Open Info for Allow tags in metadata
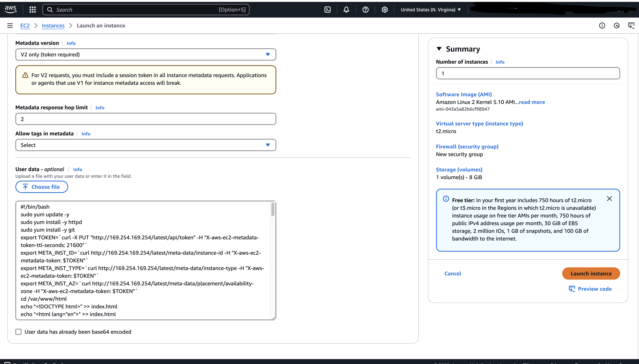639x364 pixels. coord(86,134)
